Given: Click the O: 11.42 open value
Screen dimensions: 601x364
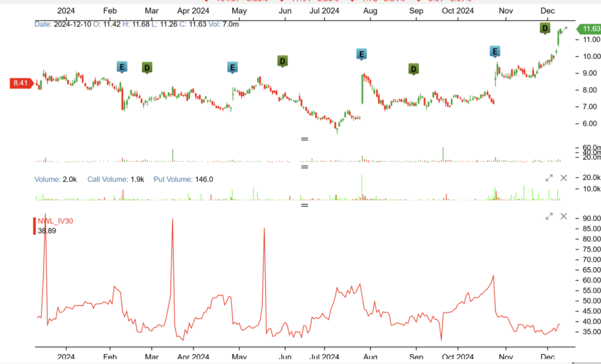Looking at the screenshot, I should tap(107, 25).
